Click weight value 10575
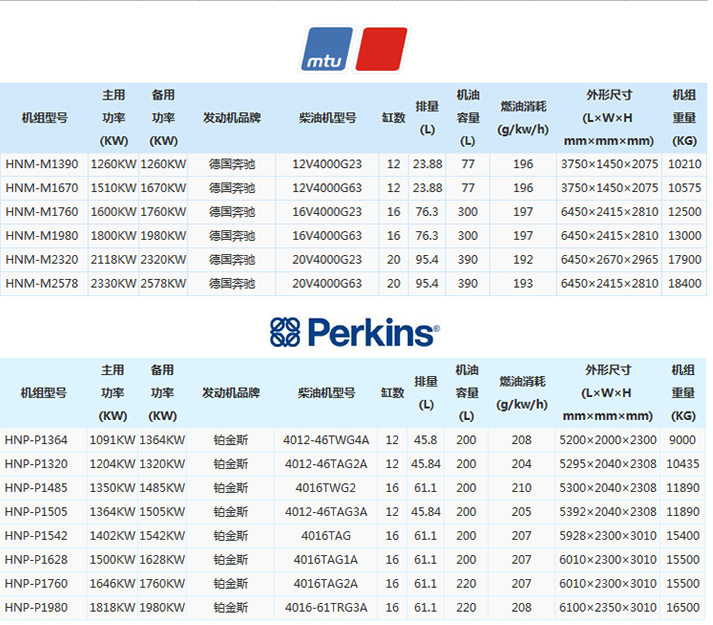 tap(684, 188)
